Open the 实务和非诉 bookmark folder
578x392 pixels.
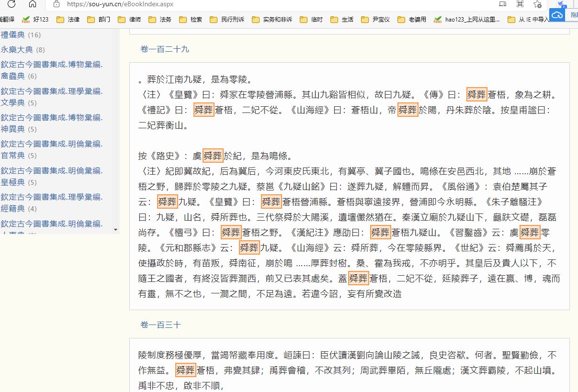point(272,20)
